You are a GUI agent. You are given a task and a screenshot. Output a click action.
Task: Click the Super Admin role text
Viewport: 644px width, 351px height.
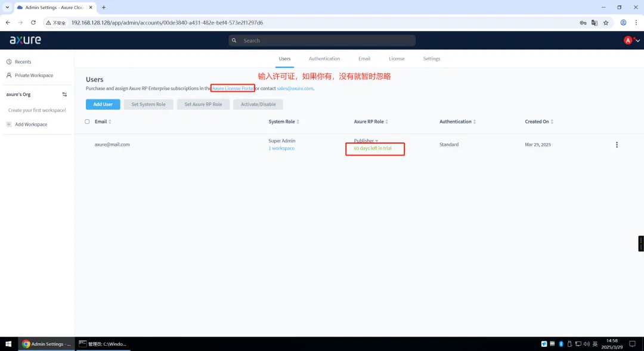281,141
